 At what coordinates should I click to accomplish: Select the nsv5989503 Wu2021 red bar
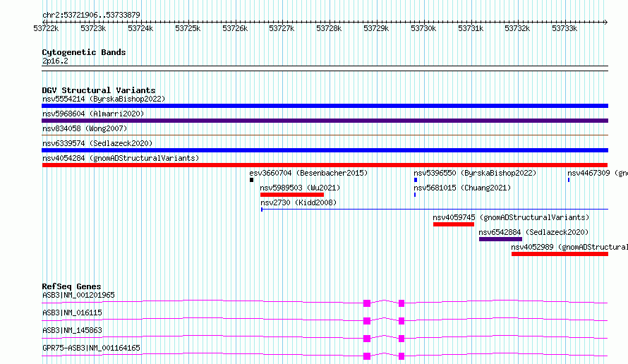292,195
